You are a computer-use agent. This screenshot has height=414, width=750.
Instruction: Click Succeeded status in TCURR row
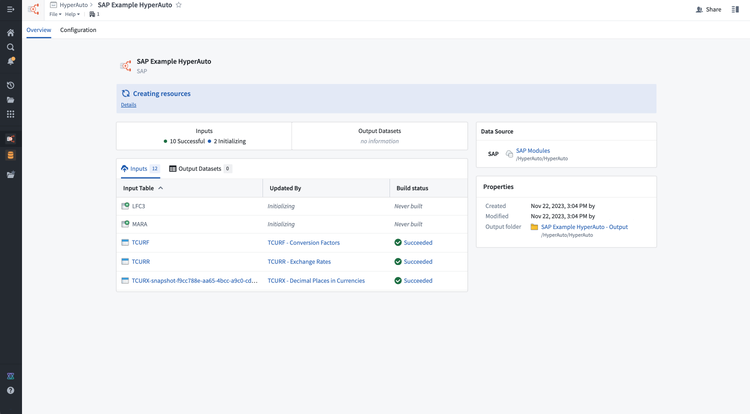point(418,261)
